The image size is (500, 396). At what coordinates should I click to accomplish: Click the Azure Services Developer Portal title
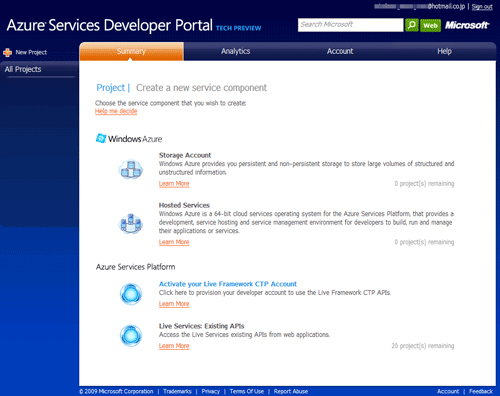coord(109,25)
